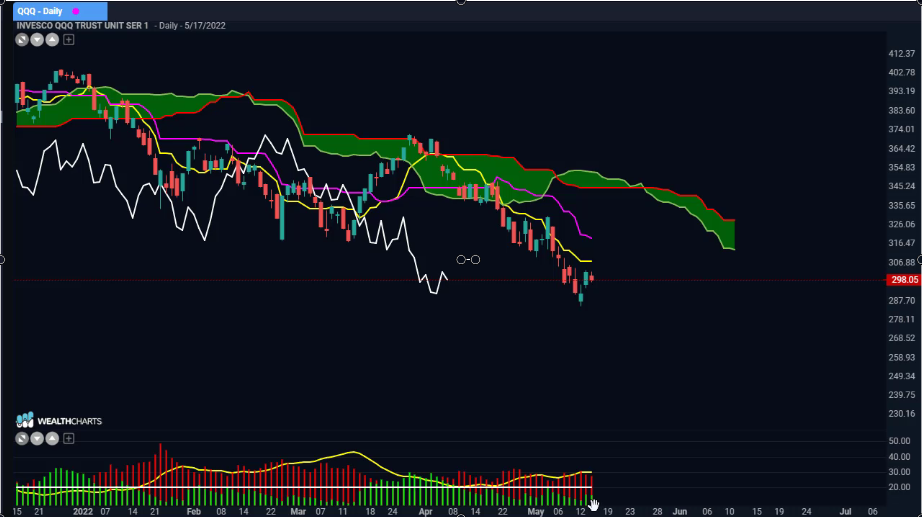Click the 364.42 price axis value
This screenshot has height=517, width=922.
(x=901, y=149)
